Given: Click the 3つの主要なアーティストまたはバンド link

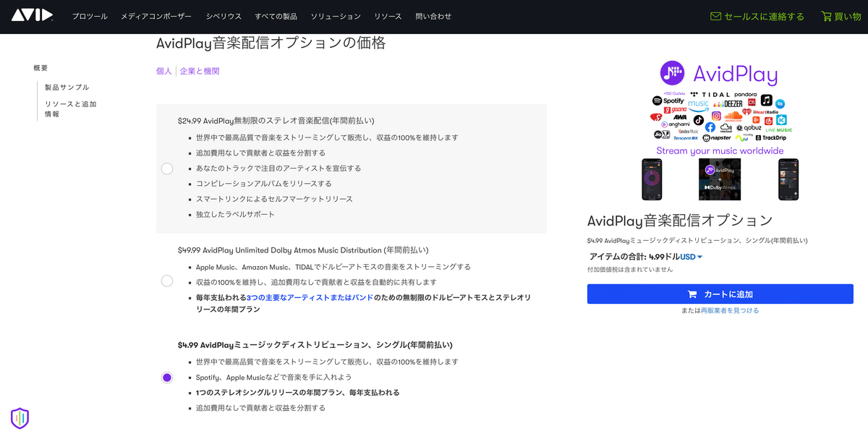Looking at the screenshot, I should pos(310,297).
